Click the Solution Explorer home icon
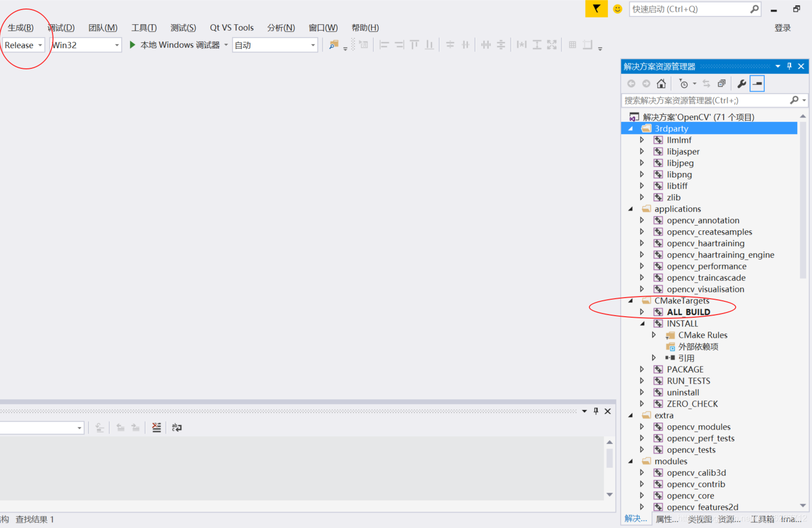This screenshot has width=812, height=528. 661,84
